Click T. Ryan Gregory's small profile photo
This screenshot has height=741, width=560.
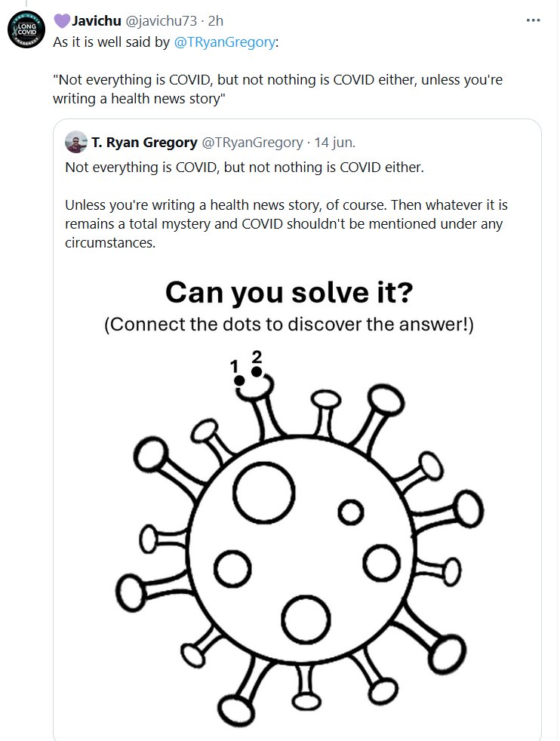coord(76,142)
